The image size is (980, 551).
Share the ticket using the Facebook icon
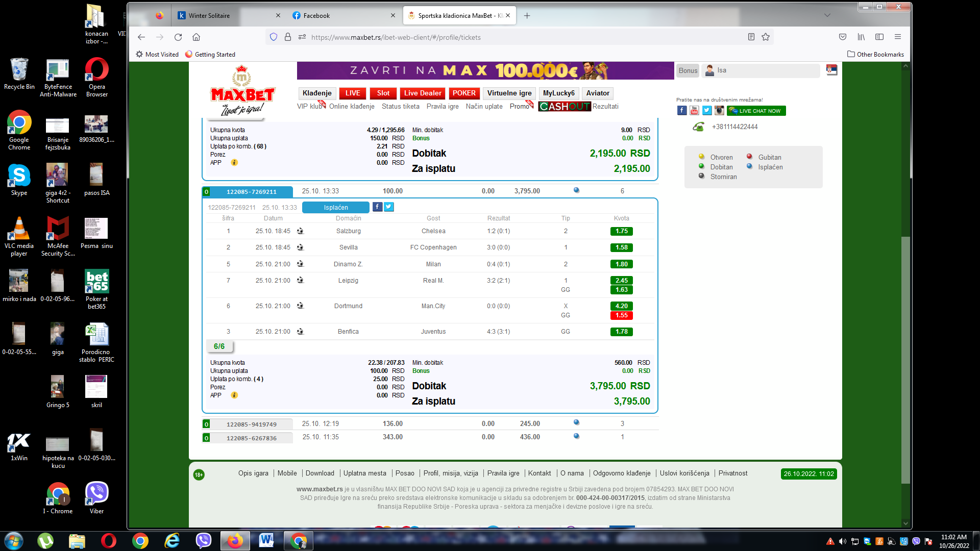point(377,207)
